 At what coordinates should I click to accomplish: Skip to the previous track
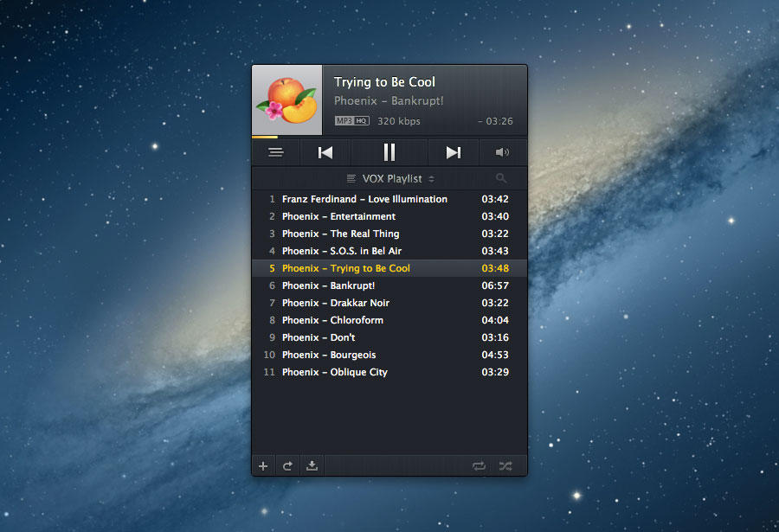325,152
